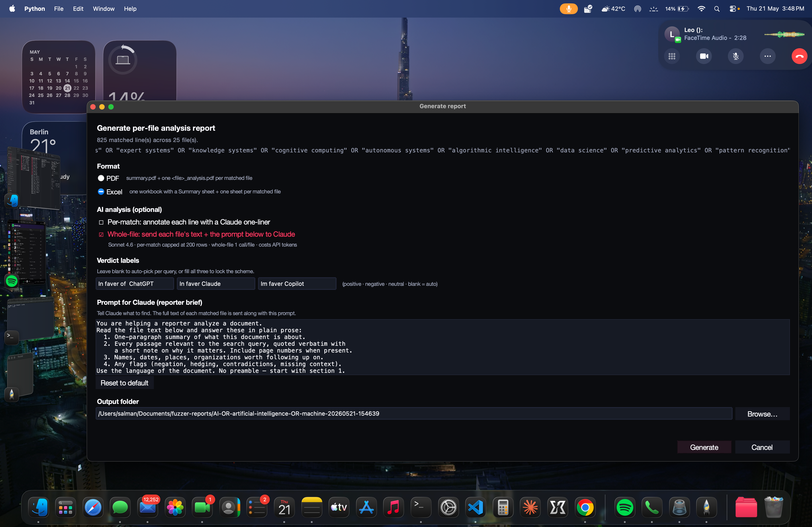Open Visual Studio Code from the Dock
Image resolution: width=812 pixels, height=527 pixels.
click(476, 507)
